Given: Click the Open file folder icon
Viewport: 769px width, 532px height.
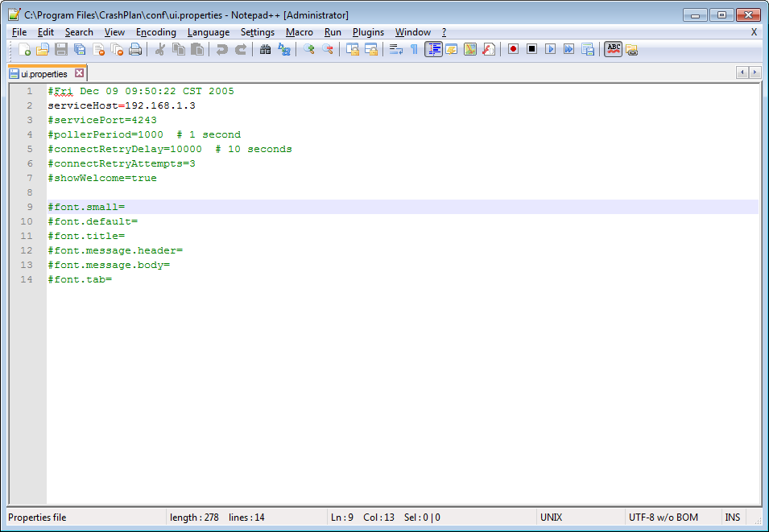Looking at the screenshot, I should pyautogui.click(x=43, y=50).
